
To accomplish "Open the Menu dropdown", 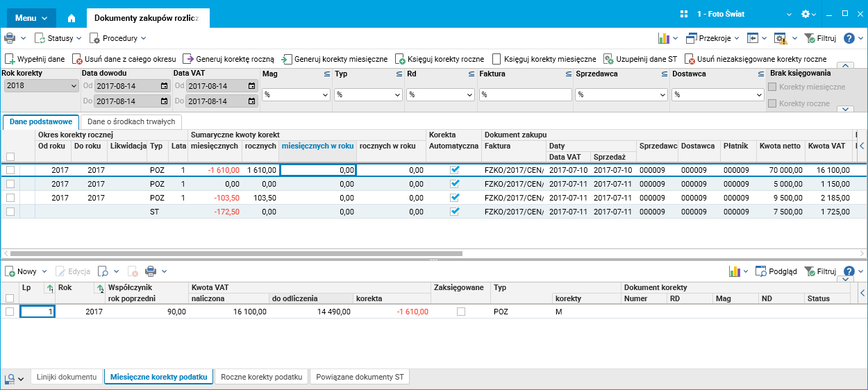I will coord(31,17).
